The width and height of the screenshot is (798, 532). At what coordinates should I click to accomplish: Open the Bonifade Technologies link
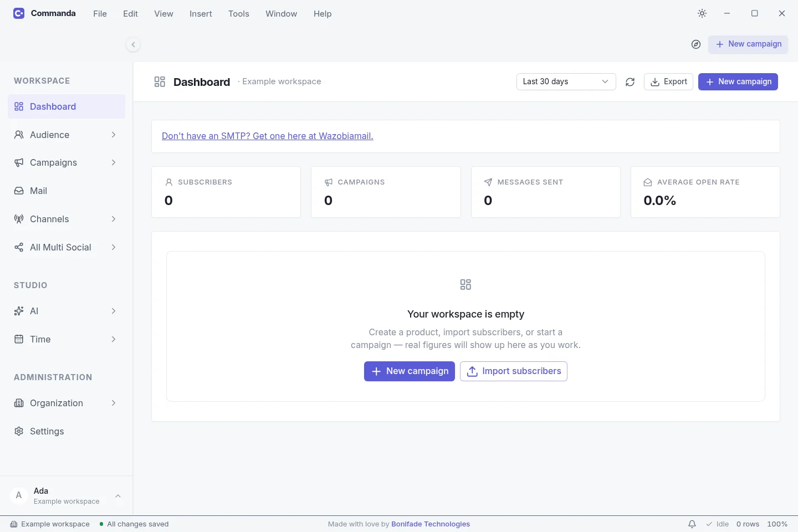[431, 524]
